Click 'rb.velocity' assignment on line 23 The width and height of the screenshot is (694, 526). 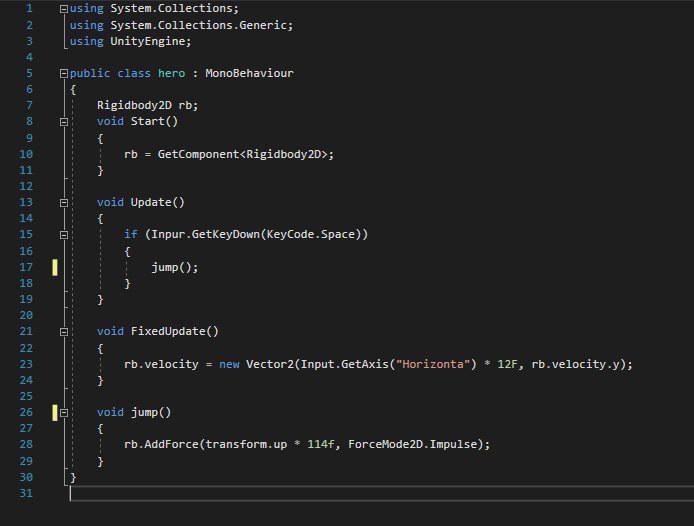point(161,364)
